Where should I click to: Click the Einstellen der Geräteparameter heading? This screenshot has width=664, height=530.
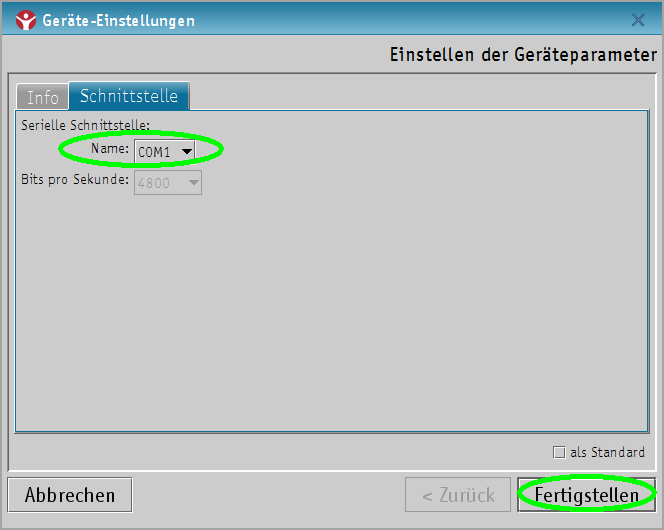pos(523,55)
